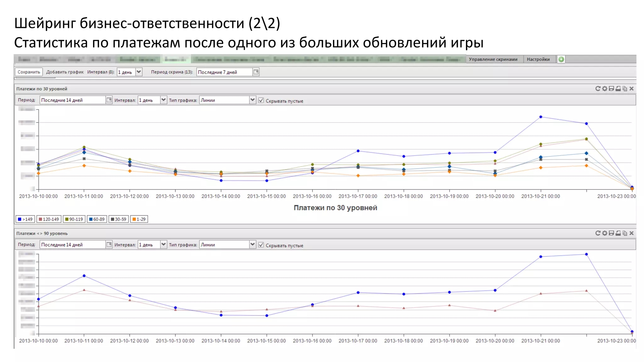This screenshot has width=644, height=362.
Task: Open 'Интервал' dropdown in second chart panel
Action: (x=164, y=244)
